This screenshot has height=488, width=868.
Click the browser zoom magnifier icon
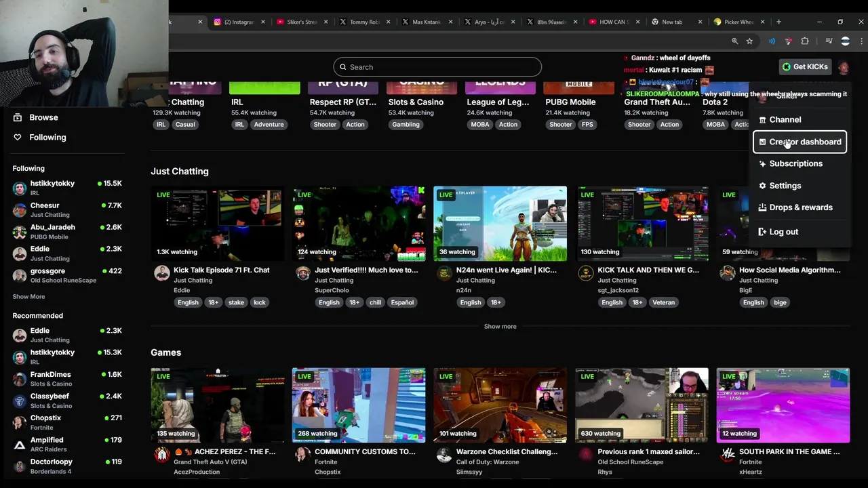734,41
